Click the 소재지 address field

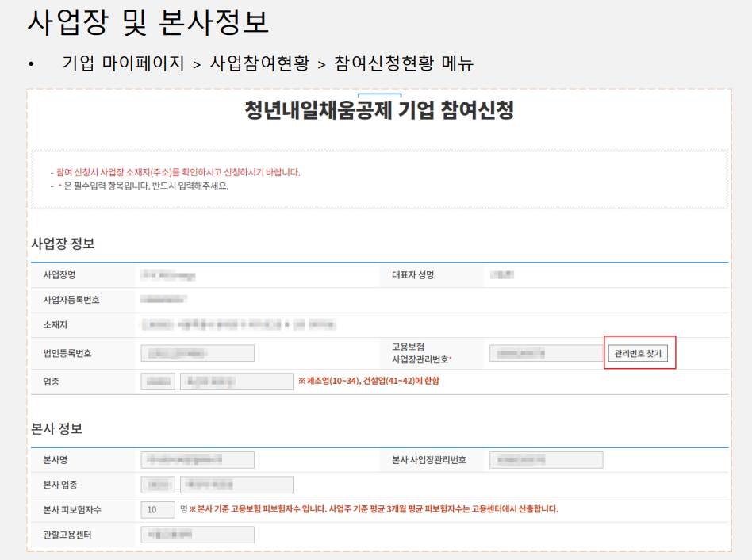[238, 325]
